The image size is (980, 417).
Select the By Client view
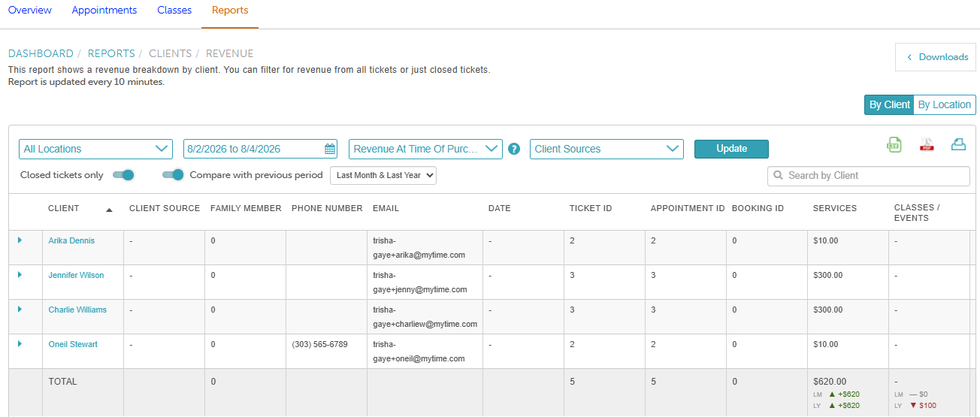889,104
